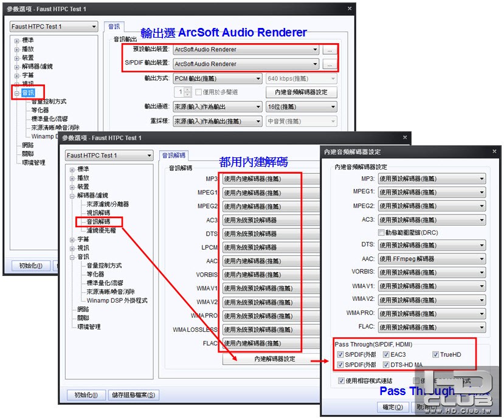Select 環境管理 in back window tree
This screenshot has width=504, height=420.
[34, 163]
